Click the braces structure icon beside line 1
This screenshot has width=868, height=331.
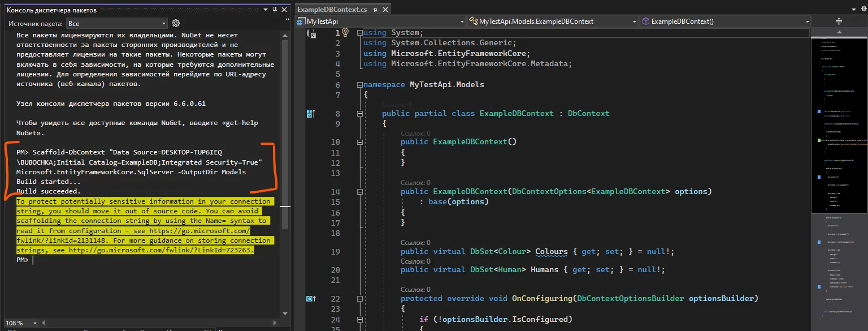point(311,34)
